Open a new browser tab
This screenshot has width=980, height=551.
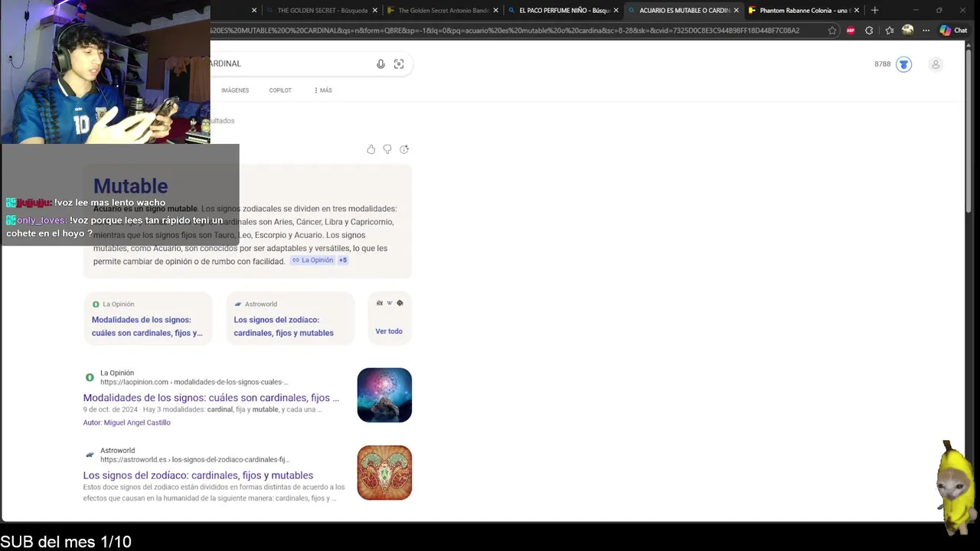click(875, 10)
